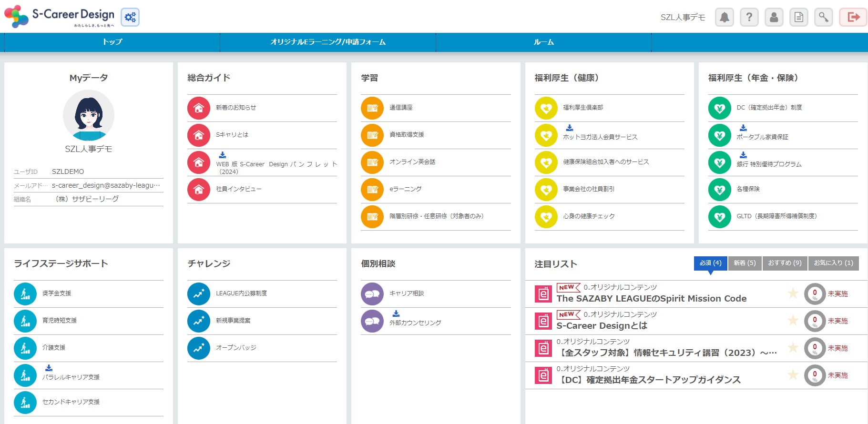Click the red logout icon

click(853, 17)
